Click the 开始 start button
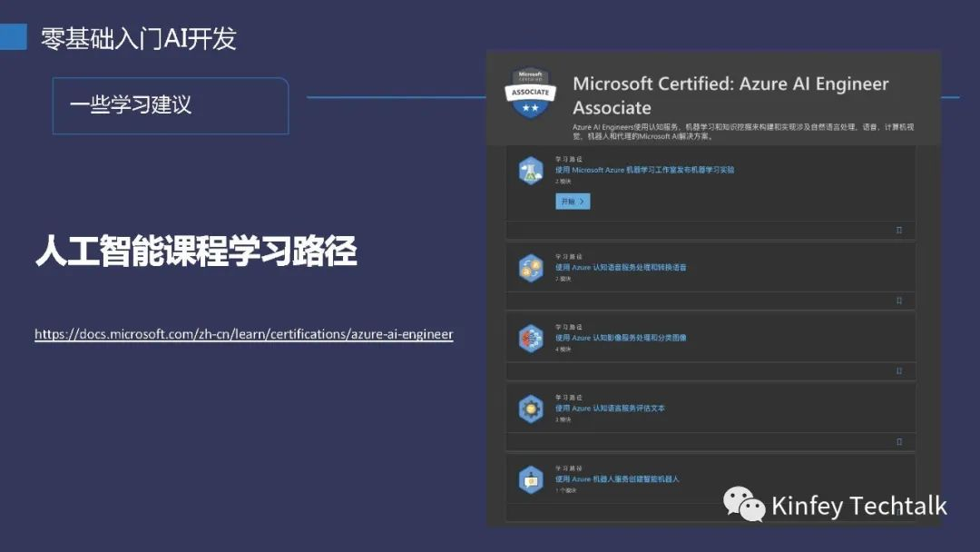The image size is (980, 552). coord(573,202)
